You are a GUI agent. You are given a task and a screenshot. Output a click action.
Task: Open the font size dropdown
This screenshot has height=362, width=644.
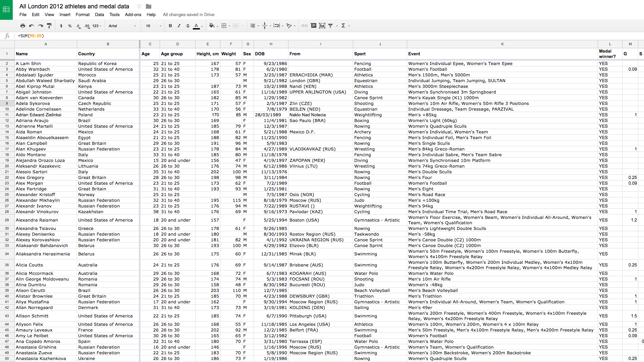(x=153, y=26)
